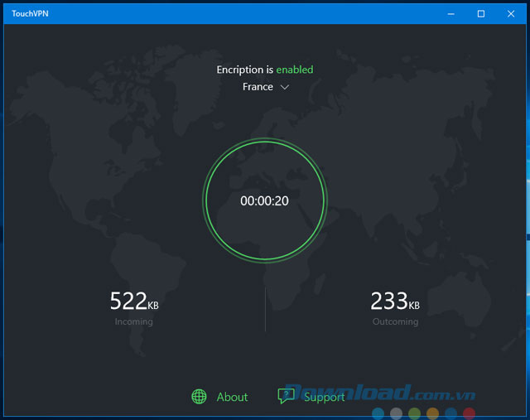This screenshot has width=530, height=420.
Task: Open the About link
Action: pyautogui.click(x=232, y=397)
